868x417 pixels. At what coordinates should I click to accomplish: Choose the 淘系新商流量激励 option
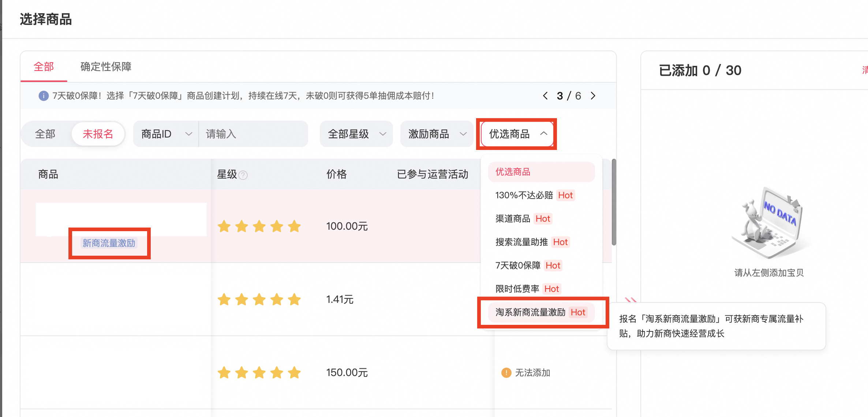(541, 312)
